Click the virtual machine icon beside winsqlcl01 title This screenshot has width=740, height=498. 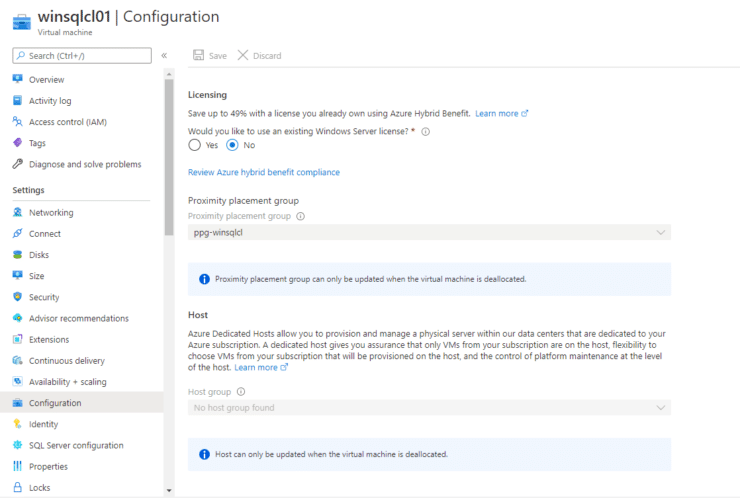click(22, 22)
